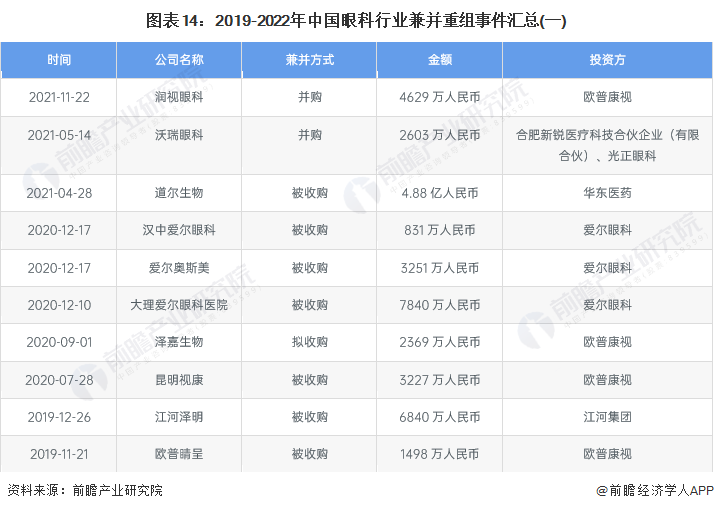Click the 爱尔奥斯美 company name
The width and height of the screenshot is (714, 511).
click(179, 268)
